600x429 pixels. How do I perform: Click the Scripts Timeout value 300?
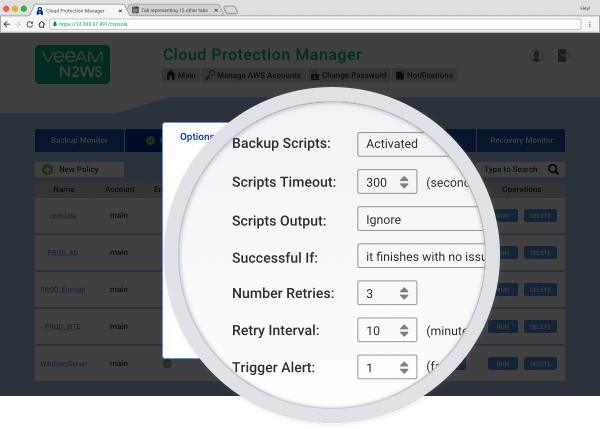point(377,182)
